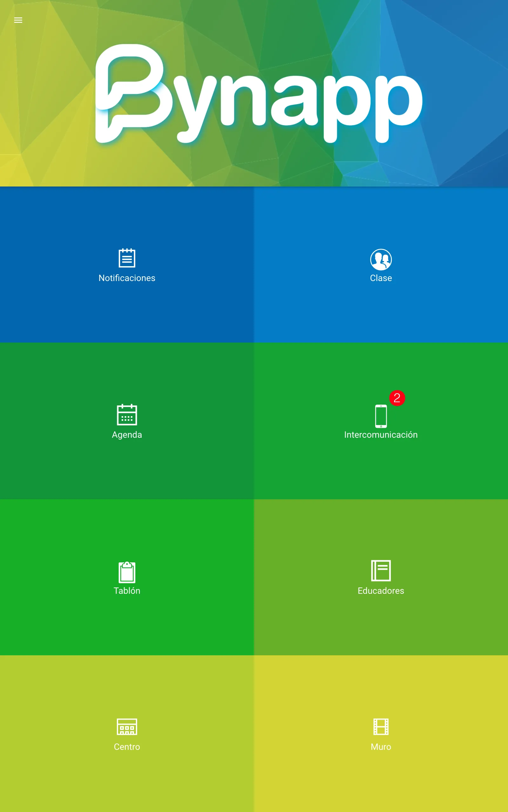The width and height of the screenshot is (508, 812).
Task: Open the Agenda calendar icon
Action: (x=127, y=414)
